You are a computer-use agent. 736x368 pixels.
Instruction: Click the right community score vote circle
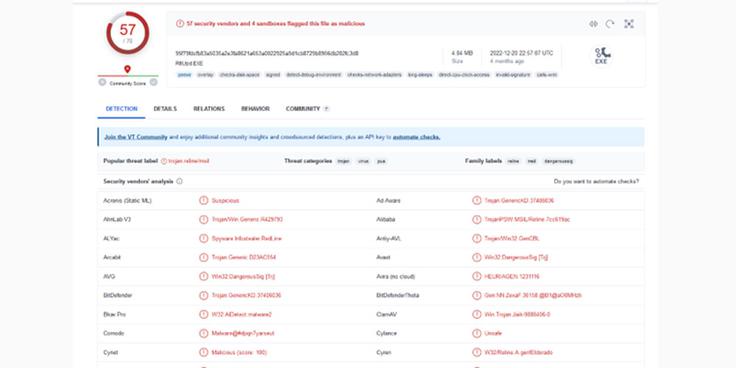coord(153,83)
